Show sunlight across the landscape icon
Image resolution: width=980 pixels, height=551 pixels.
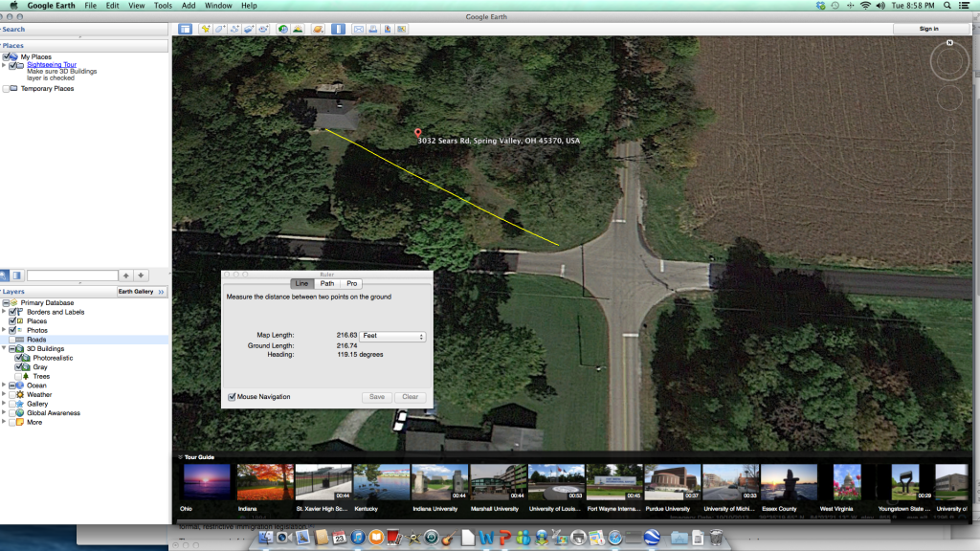(299, 29)
